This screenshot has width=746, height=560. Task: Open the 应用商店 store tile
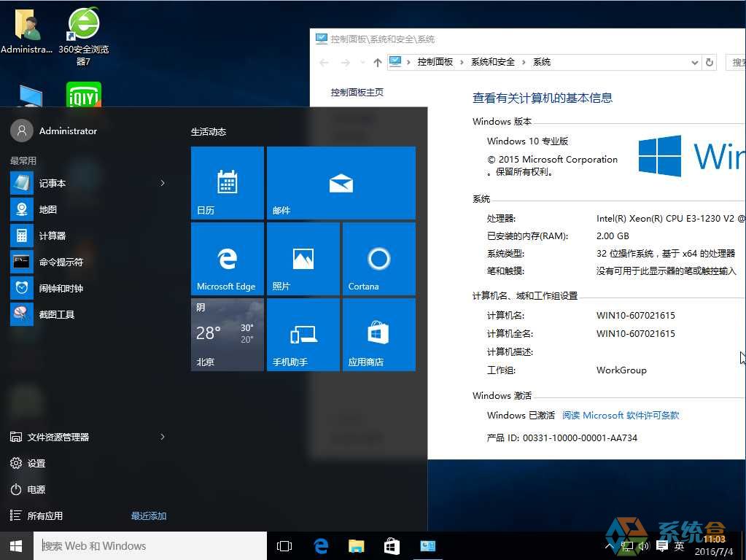tap(378, 335)
